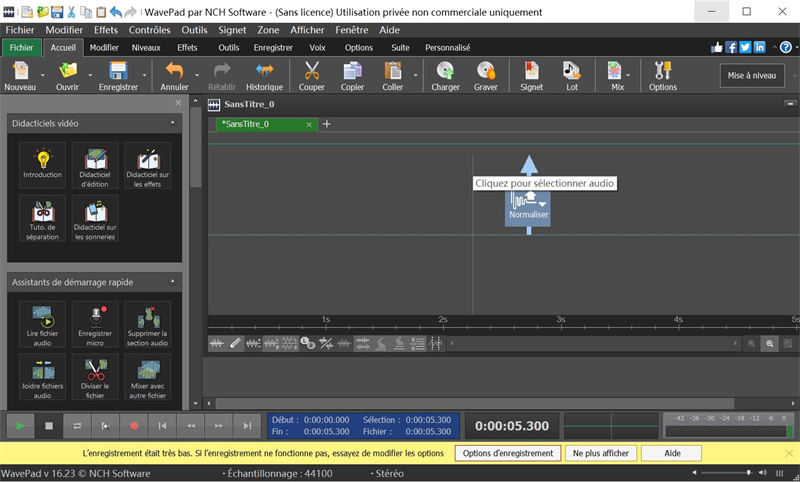
Task: Play audio with green play button
Action: point(20,426)
